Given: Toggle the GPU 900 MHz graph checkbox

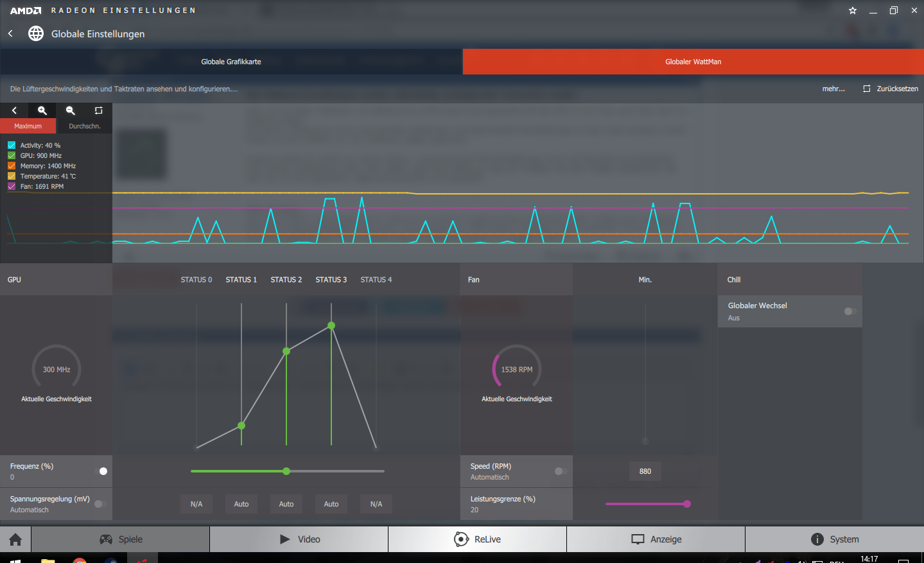Looking at the screenshot, I should 12,155.
